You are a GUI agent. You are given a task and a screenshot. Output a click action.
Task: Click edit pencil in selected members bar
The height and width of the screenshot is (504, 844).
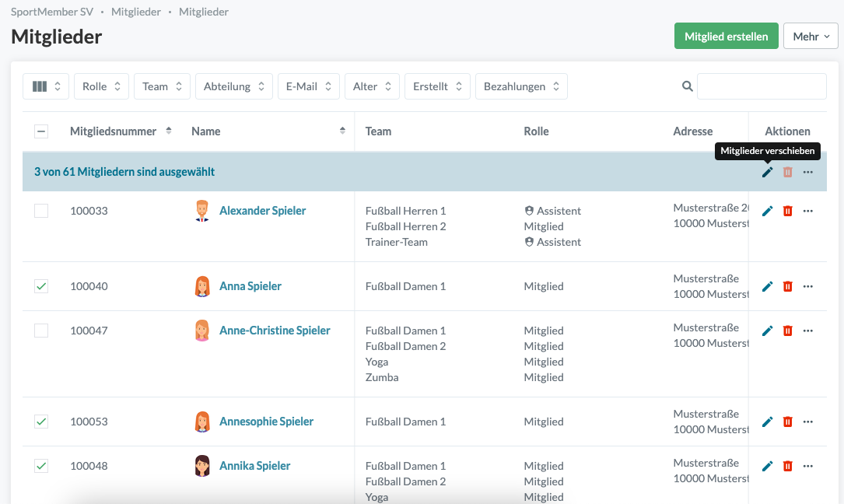767,172
